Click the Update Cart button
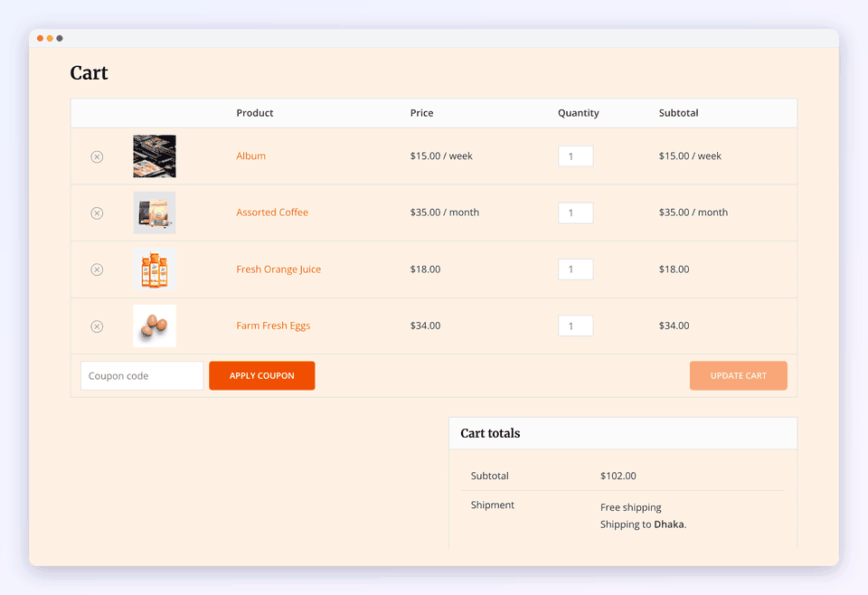The height and width of the screenshot is (595, 868). click(x=739, y=376)
